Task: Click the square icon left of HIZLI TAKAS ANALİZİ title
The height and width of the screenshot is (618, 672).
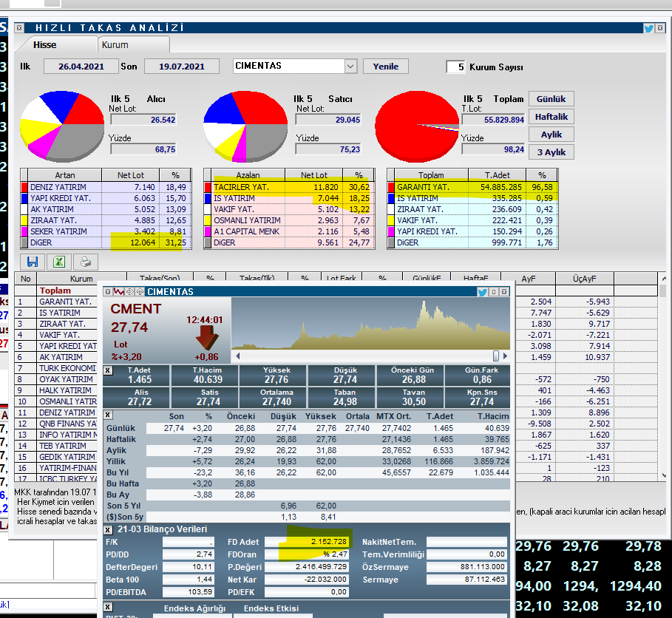Action: point(19,28)
